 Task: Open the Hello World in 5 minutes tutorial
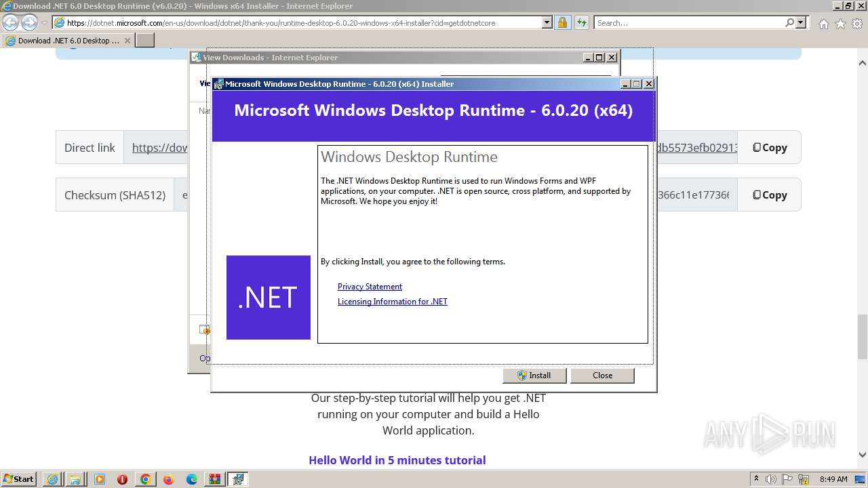click(x=397, y=460)
